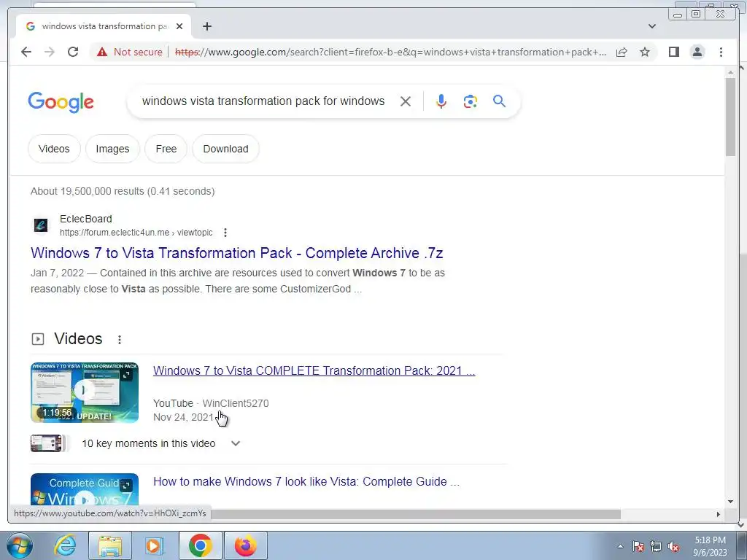Open Chrome side panel icon
Viewport: 747px width, 560px height.
[673, 52]
